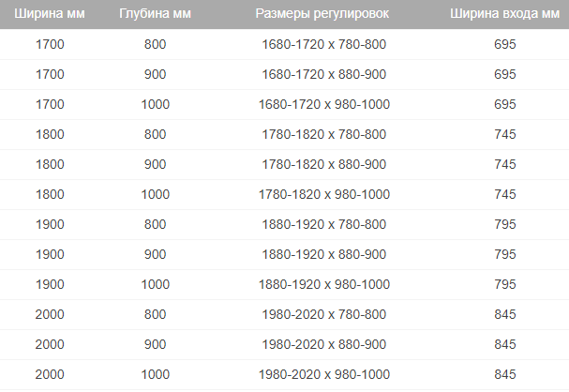Click the '1680-1720 x 980-1000' adjustment cell
The width and height of the screenshot is (569, 392).
(x=323, y=104)
